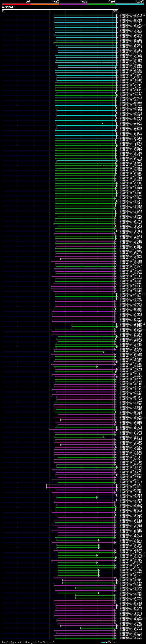This screenshot has width=146, height=644.
Task: Click label UniRef100_C7IYH7
Action: coord(131,409)
